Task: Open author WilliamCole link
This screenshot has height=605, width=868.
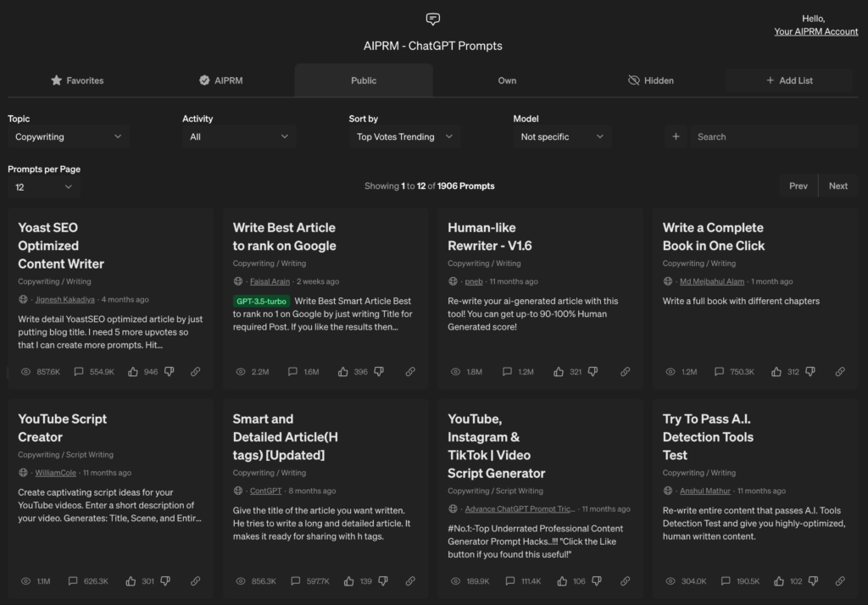Action: click(55, 473)
